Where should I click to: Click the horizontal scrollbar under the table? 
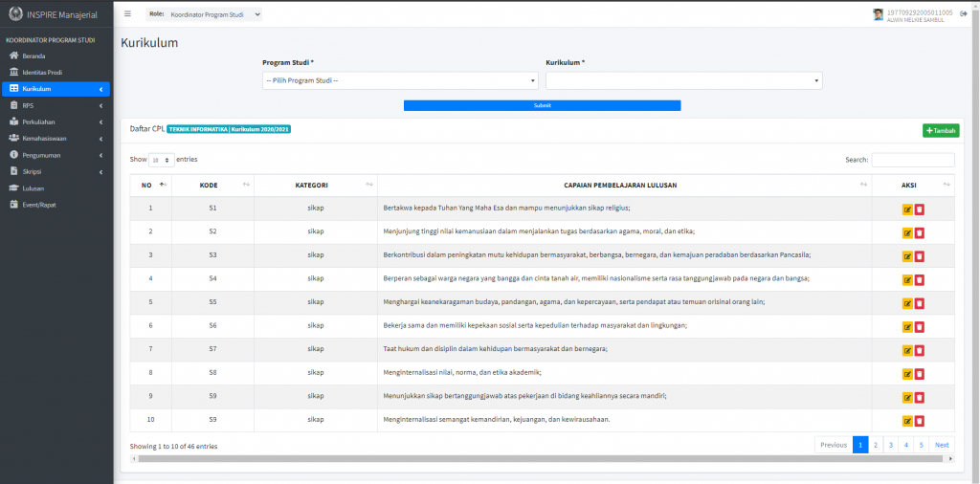pyautogui.click(x=540, y=458)
